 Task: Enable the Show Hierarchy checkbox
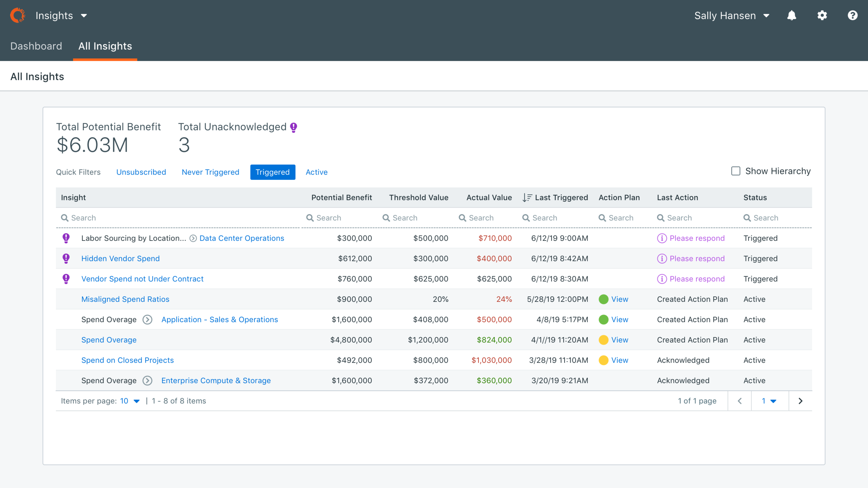tap(735, 171)
